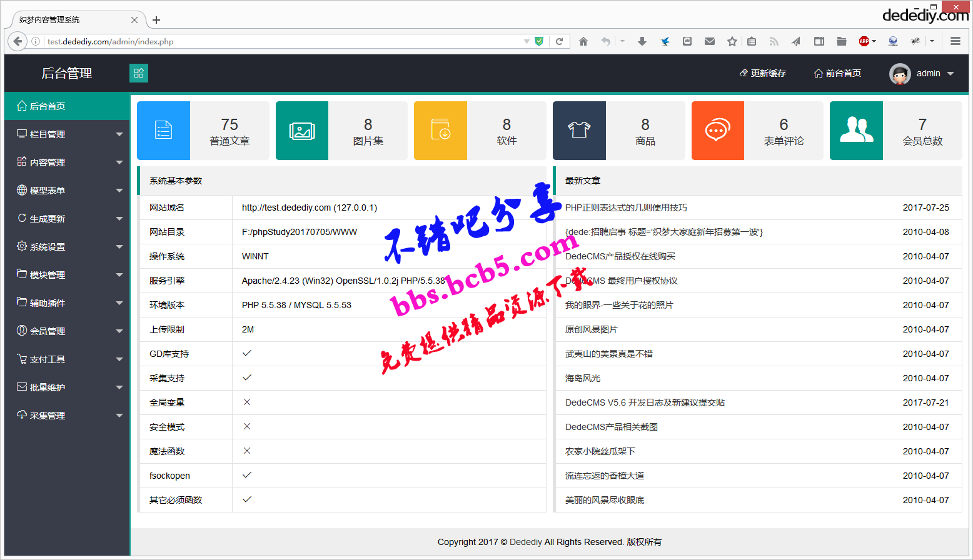Image resolution: width=973 pixels, height=560 pixels.
Task: Expand 栏目管理 sidebar menu
Action: coord(67,134)
